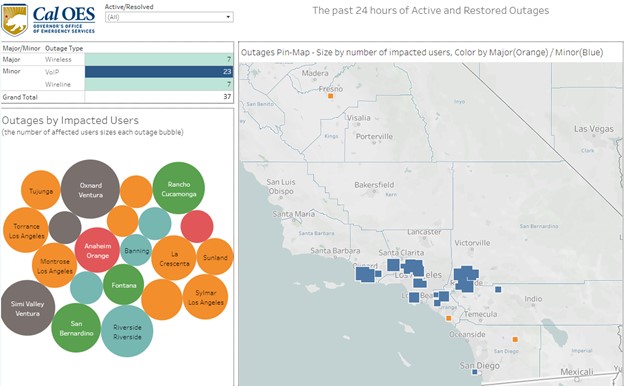The image size is (624, 386).
Task: Click the Riverside Riverside outage bubble
Action: pyautogui.click(x=127, y=331)
